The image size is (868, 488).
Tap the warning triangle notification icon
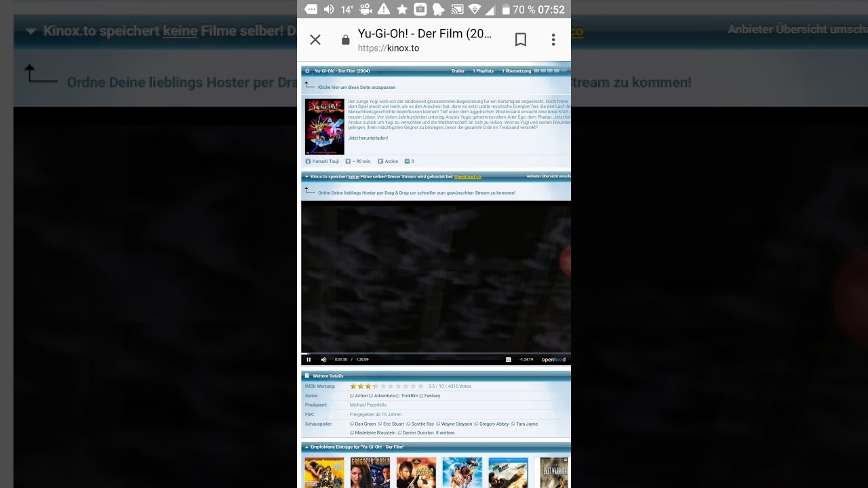pyautogui.click(x=384, y=9)
